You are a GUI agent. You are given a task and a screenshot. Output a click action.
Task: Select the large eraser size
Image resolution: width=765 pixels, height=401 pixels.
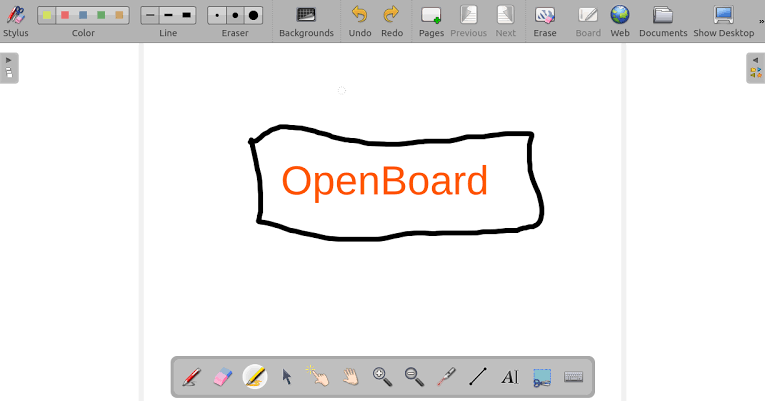253,16
